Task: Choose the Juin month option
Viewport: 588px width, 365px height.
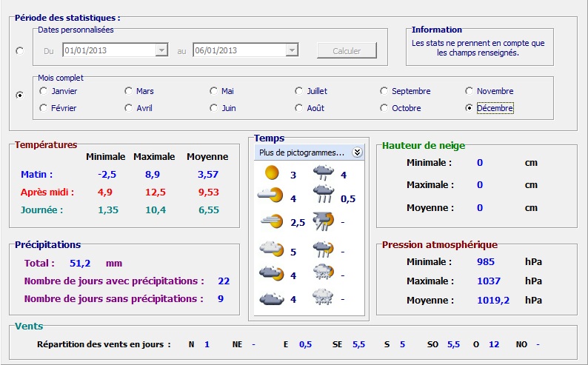Action: (223, 108)
